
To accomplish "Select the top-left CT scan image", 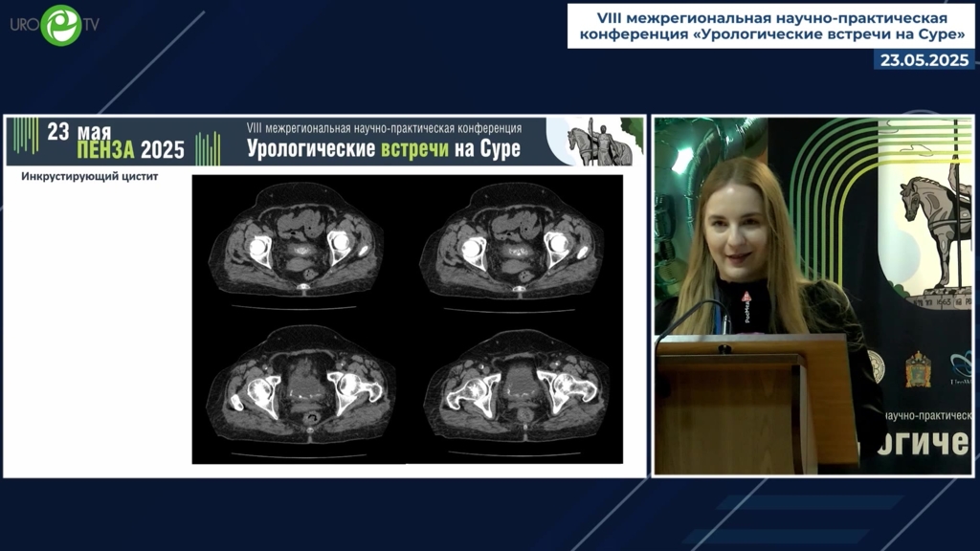I will [x=299, y=244].
